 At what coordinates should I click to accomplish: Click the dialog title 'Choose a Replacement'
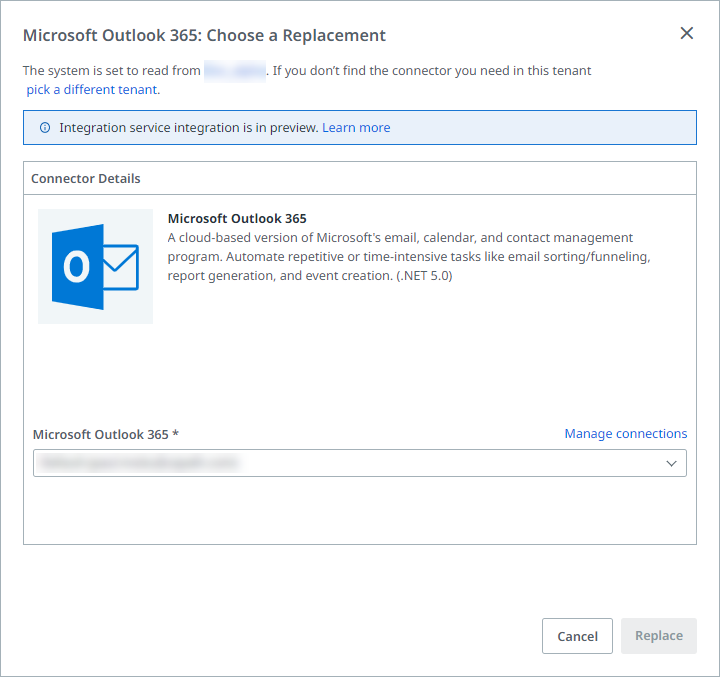coord(204,35)
